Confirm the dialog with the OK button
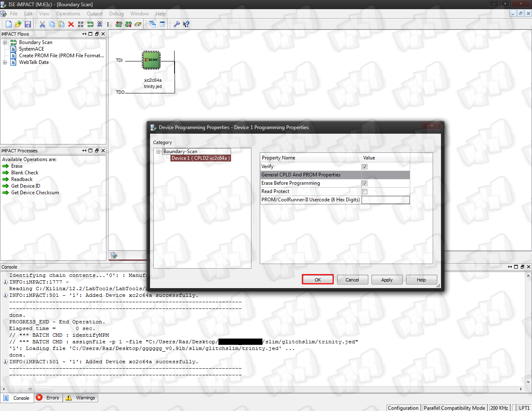This screenshot has height=411, width=532. pyautogui.click(x=318, y=280)
